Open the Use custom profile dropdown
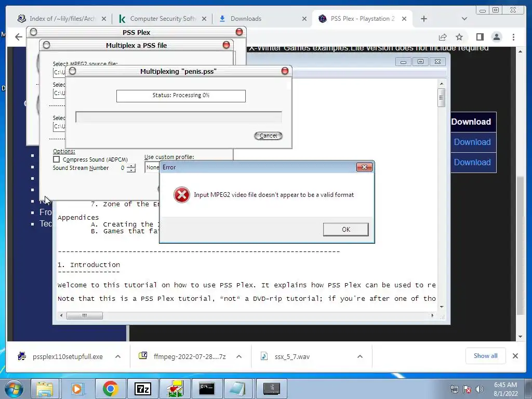 coord(152,167)
